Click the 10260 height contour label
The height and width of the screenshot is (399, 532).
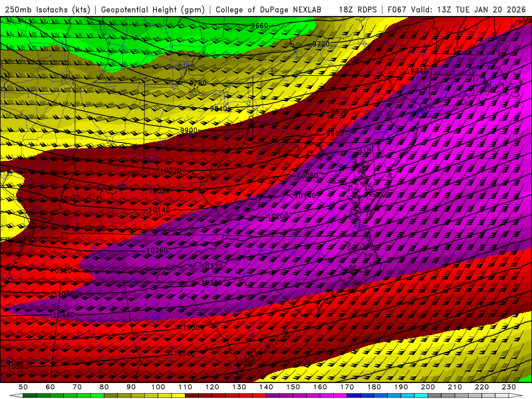pyautogui.click(x=157, y=251)
